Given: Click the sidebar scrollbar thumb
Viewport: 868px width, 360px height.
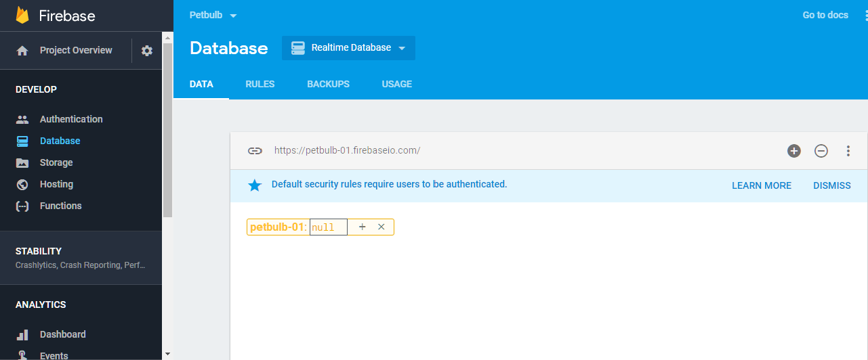Looking at the screenshot, I should click(168, 130).
